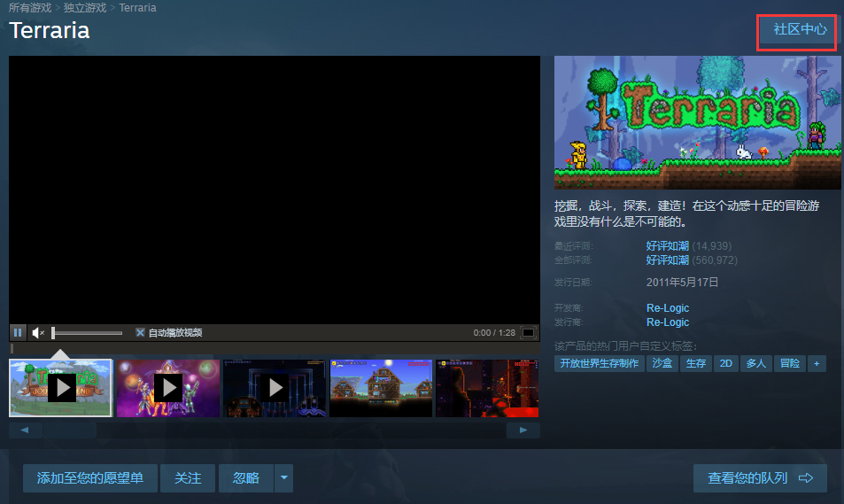844x504 pixels.
Task: Select the 生存 tag
Action: 695,363
